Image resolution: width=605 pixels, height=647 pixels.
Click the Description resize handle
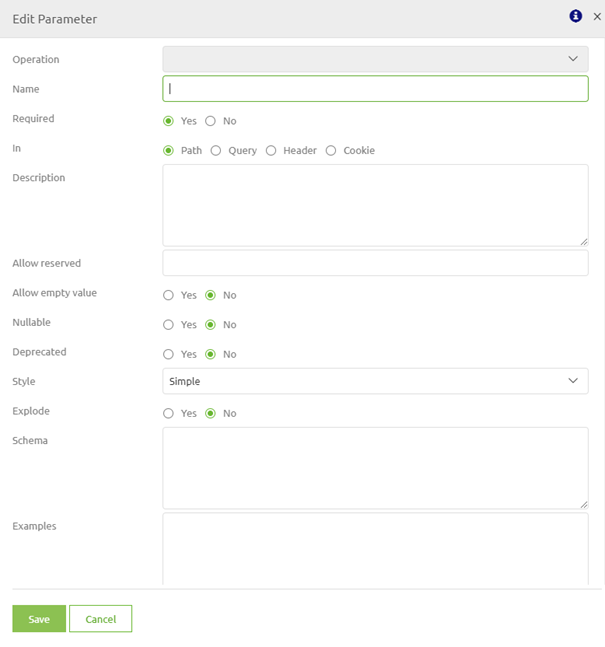[x=584, y=242]
